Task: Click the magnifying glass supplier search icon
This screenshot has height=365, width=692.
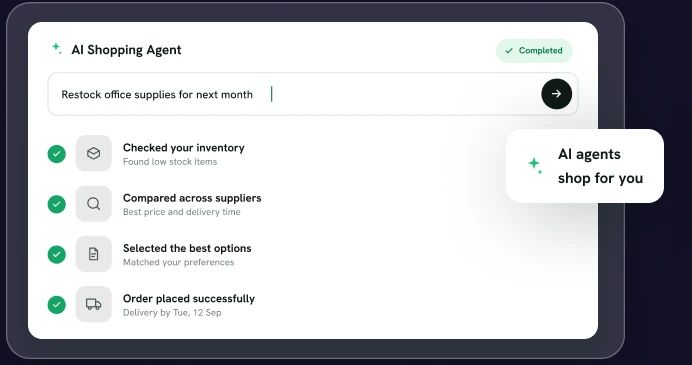Action: tap(94, 203)
